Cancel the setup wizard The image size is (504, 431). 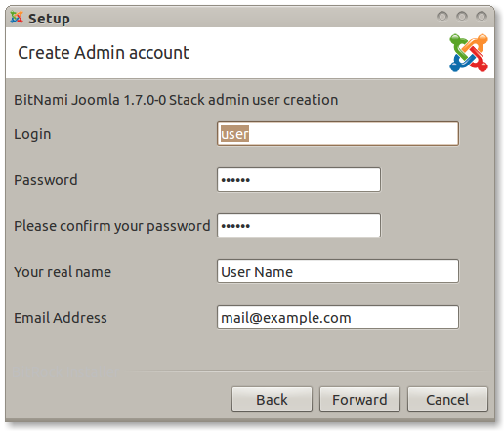pos(447,400)
